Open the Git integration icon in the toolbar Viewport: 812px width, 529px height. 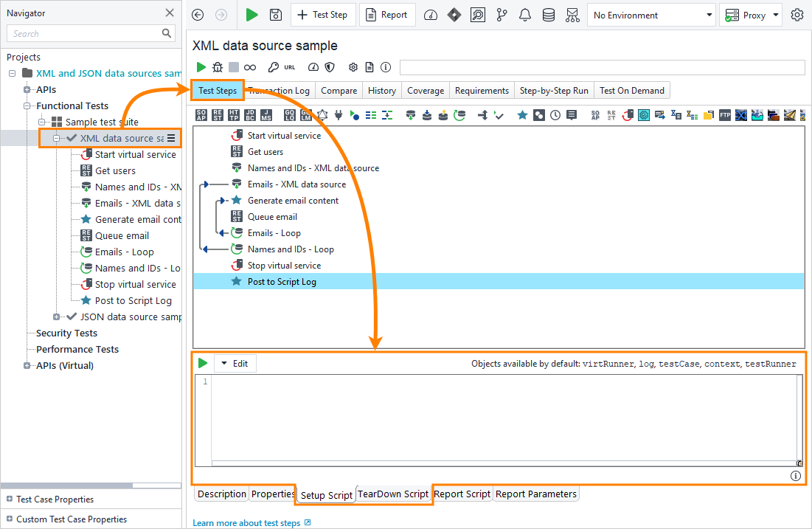[x=501, y=14]
